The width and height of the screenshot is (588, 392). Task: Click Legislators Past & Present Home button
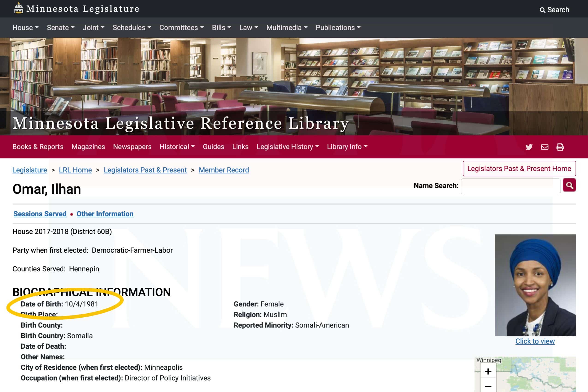point(519,169)
